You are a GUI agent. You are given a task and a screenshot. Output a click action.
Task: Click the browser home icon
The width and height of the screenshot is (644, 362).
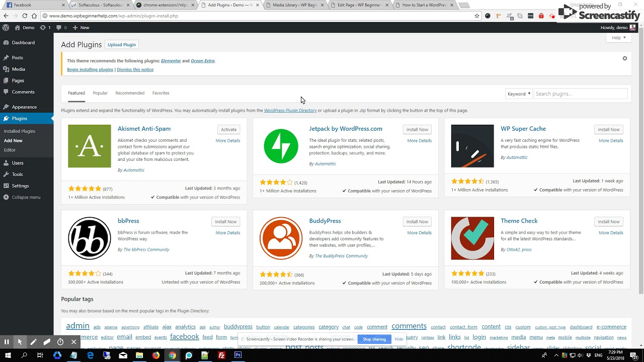tap(34, 16)
